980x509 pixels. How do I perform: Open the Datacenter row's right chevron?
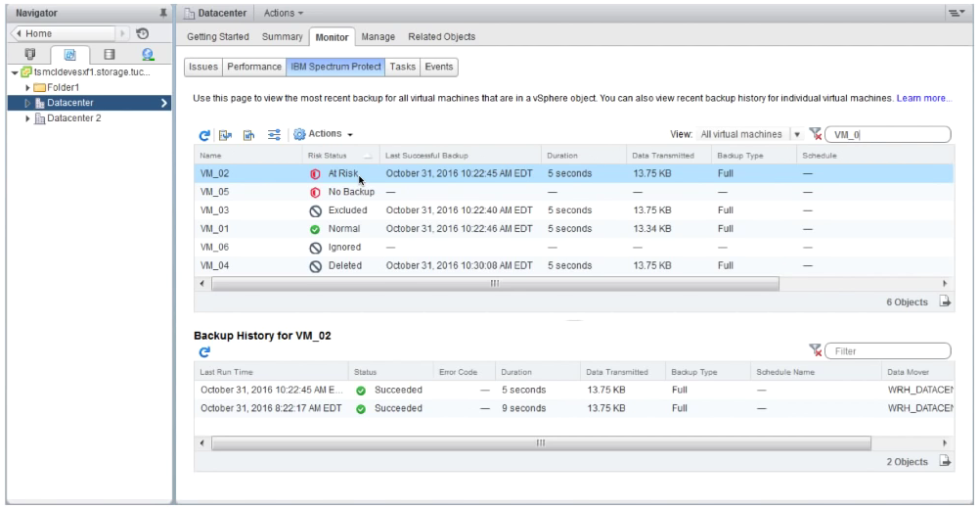pyautogui.click(x=164, y=103)
